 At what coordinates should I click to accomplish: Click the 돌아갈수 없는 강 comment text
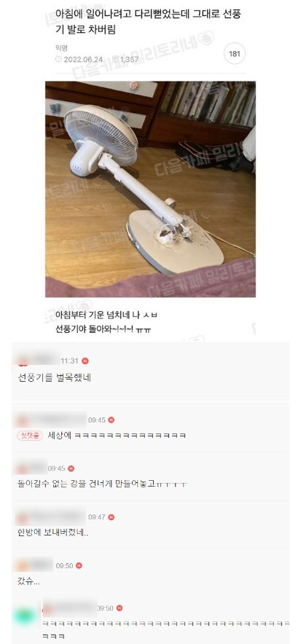[x=102, y=484]
